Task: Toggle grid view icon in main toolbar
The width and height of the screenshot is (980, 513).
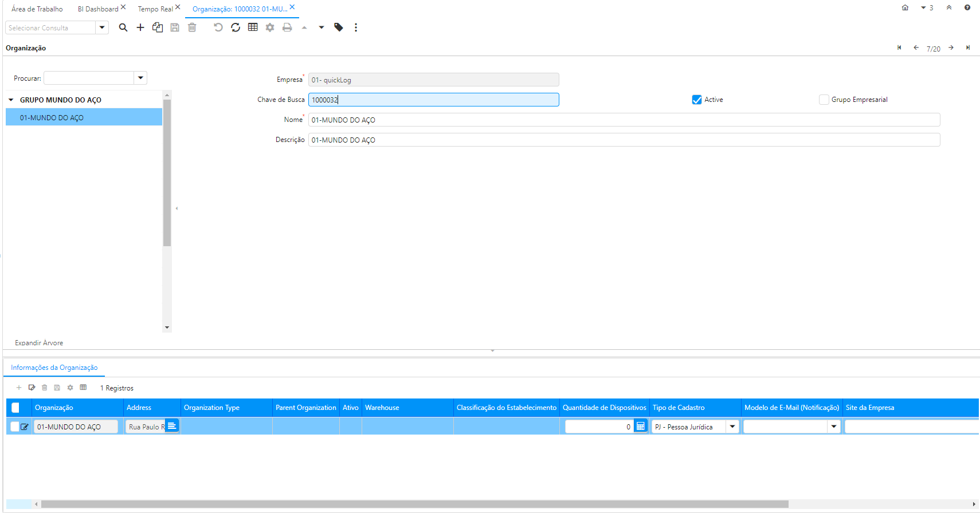Action: tap(253, 27)
